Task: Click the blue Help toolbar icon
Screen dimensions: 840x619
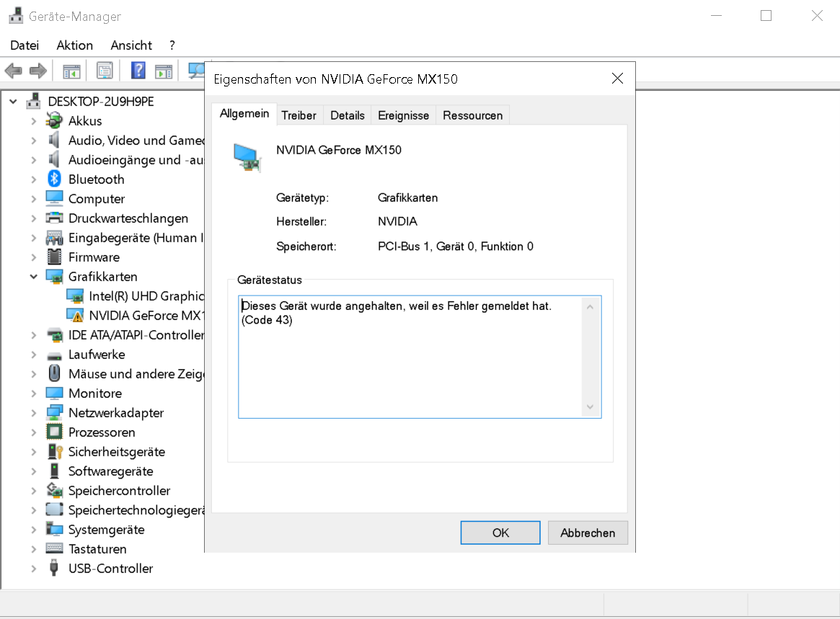Action: [138, 71]
